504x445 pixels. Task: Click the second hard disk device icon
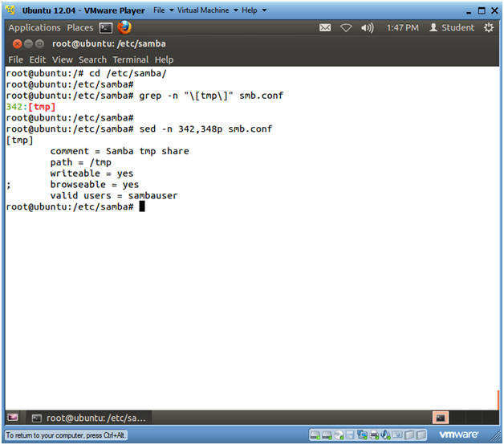[327, 435]
